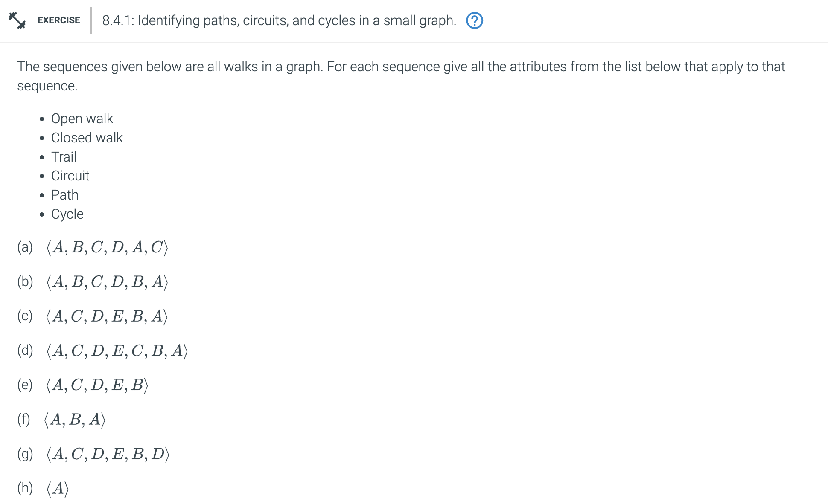Select sequence (a) ⟨A,B,C,D,A,C⟩
This screenshot has width=828, height=504.
pyautogui.click(x=107, y=247)
